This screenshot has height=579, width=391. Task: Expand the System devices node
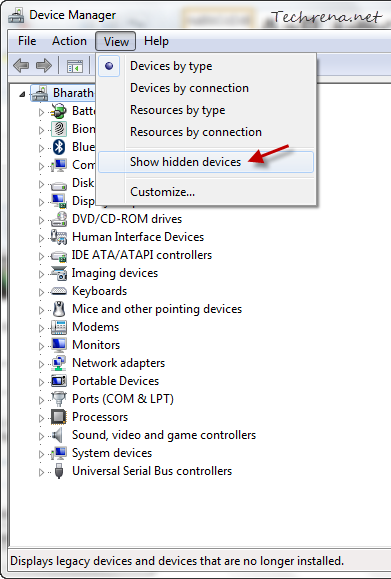(41, 454)
